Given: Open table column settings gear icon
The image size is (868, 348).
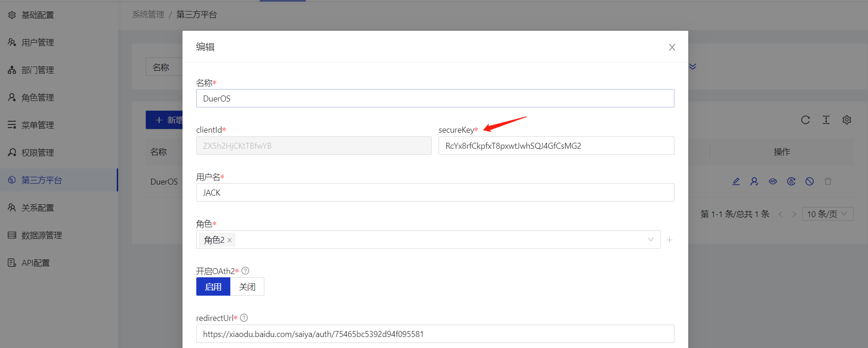Looking at the screenshot, I should (x=847, y=120).
